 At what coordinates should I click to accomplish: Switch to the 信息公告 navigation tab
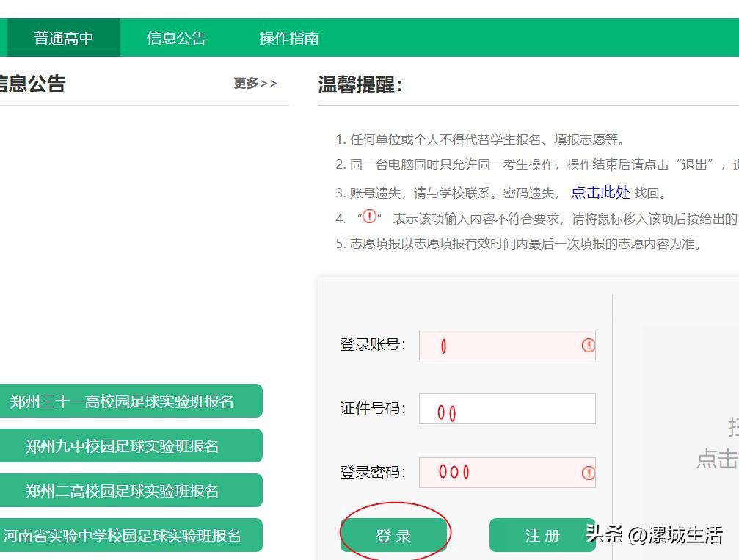click(176, 38)
